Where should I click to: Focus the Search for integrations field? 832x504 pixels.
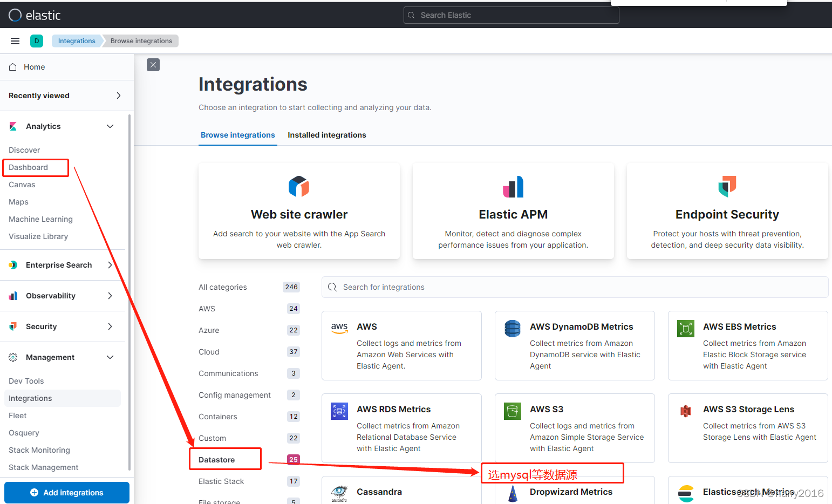coord(575,287)
